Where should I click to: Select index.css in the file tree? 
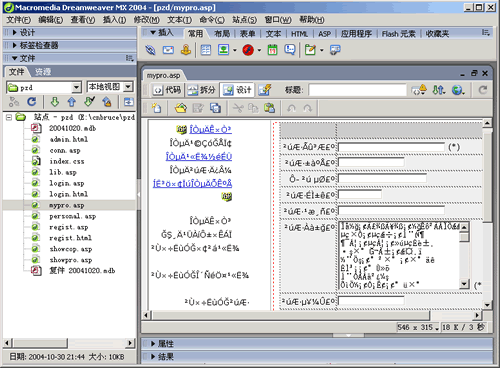[x=67, y=161]
